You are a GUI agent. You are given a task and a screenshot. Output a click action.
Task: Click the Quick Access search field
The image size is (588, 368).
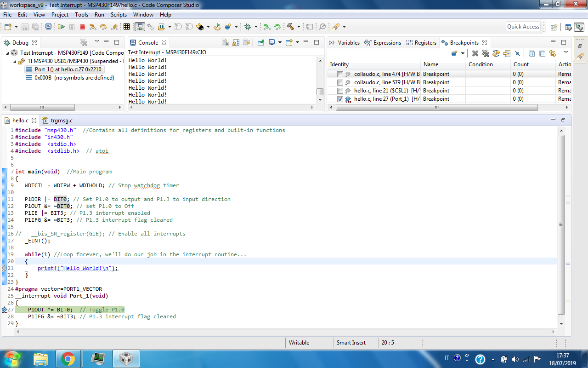click(523, 27)
